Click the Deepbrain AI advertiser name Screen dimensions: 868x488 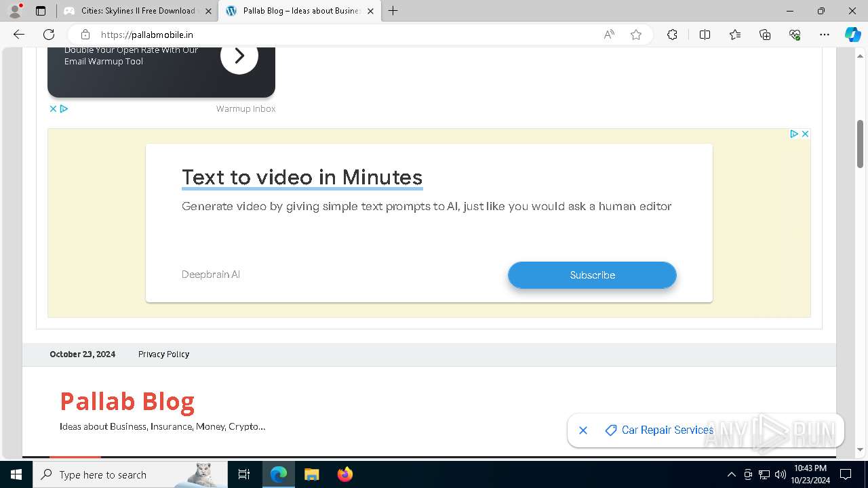211,274
